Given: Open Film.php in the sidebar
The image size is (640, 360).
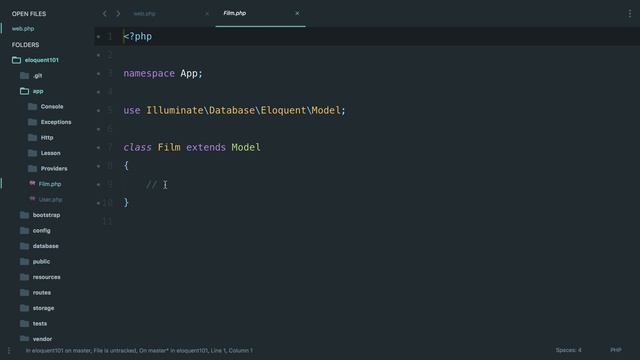Looking at the screenshot, I should 50,184.
